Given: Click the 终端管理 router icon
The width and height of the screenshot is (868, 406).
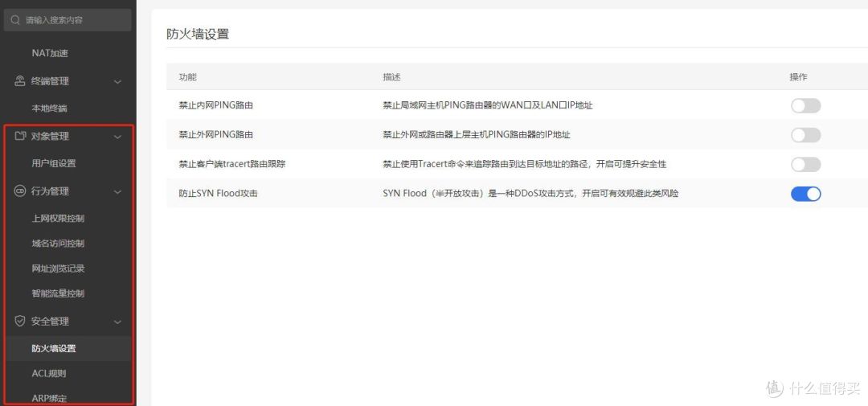Looking at the screenshot, I should click(x=20, y=81).
